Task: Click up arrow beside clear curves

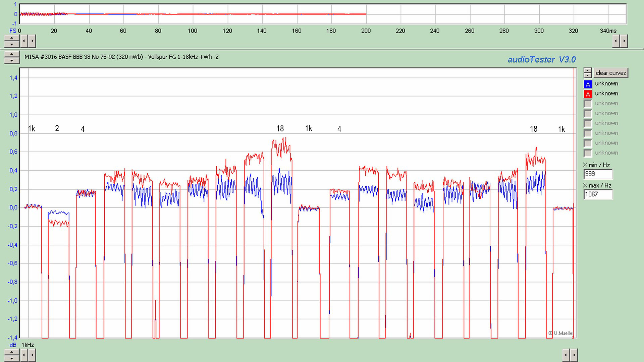Action: pos(588,71)
